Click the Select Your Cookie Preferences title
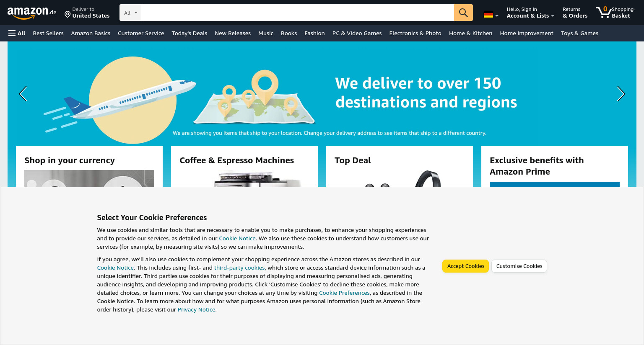The image size is (644, 345). pos(152,217)
